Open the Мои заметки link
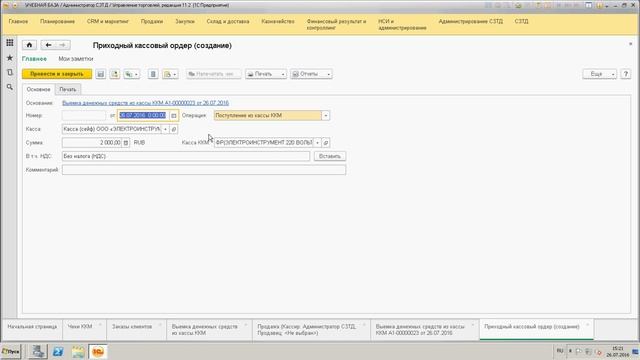This screenshot has height=360, width=640. [76, 59]
